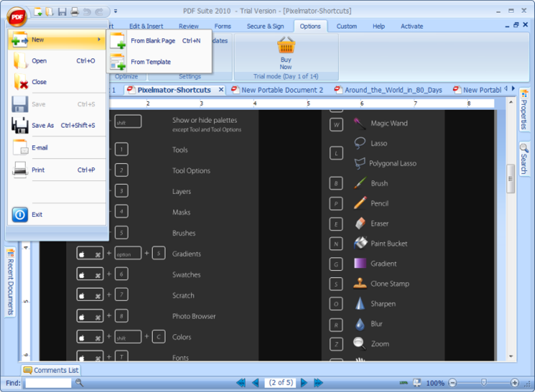Open the Forms ribbon tab
The width and height of the screenshot is (535, 392).
[222, 26]
